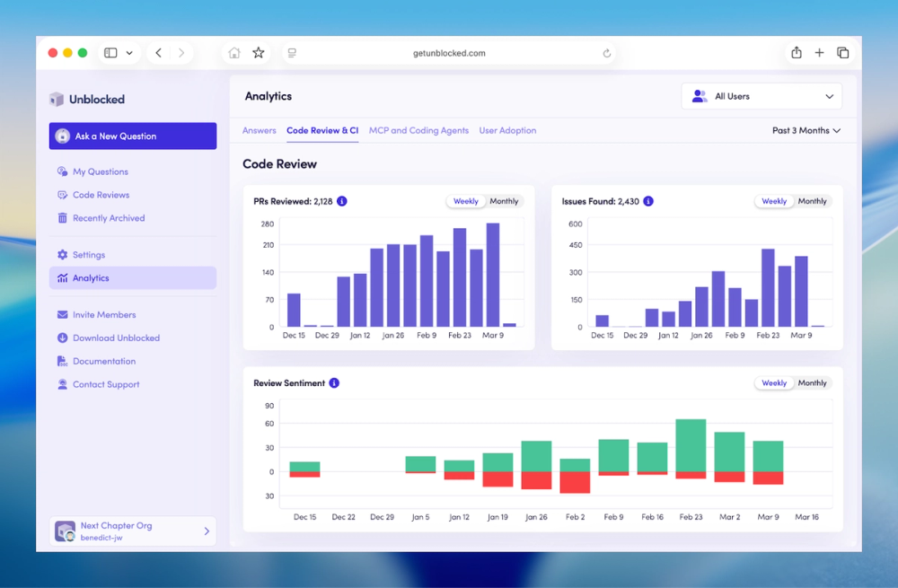Switch Issues Found chart to Monthly
The width and height of the screenshot is (898, 588).
pos(812,201)
